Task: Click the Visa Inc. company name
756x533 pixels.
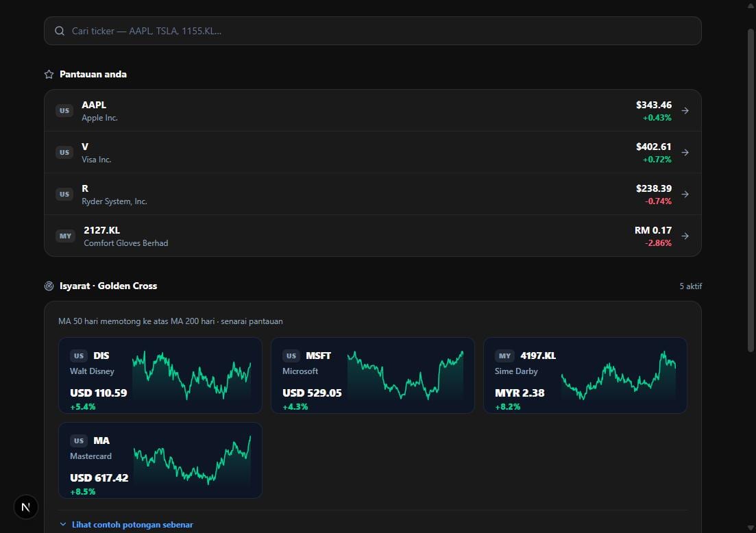Action: 97,160
